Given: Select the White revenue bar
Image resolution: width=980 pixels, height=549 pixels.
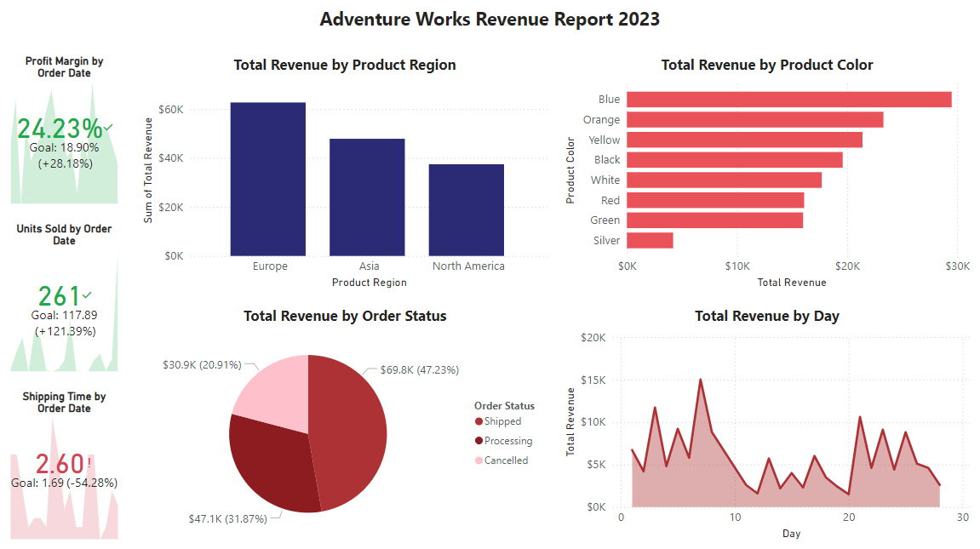Looking at the screenshot, I should click(x=724, y=180).
